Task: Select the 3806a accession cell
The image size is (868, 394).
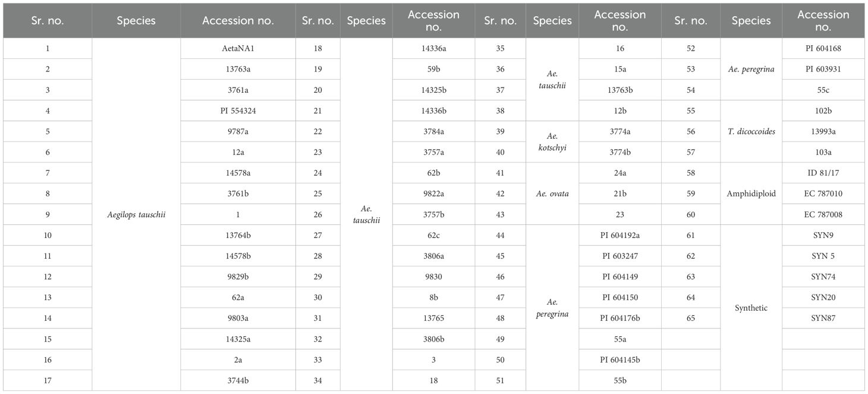Action: (433, 256)
